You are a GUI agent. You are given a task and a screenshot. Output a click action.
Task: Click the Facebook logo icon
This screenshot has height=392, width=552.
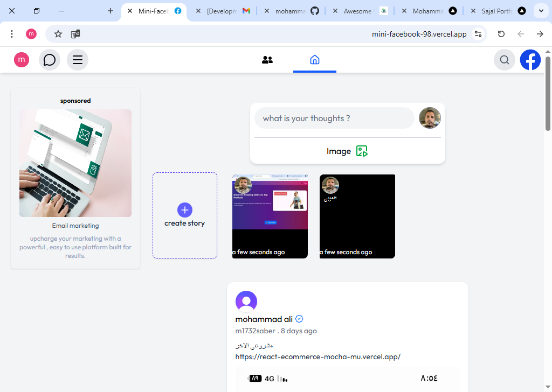[x=530, y=60]
